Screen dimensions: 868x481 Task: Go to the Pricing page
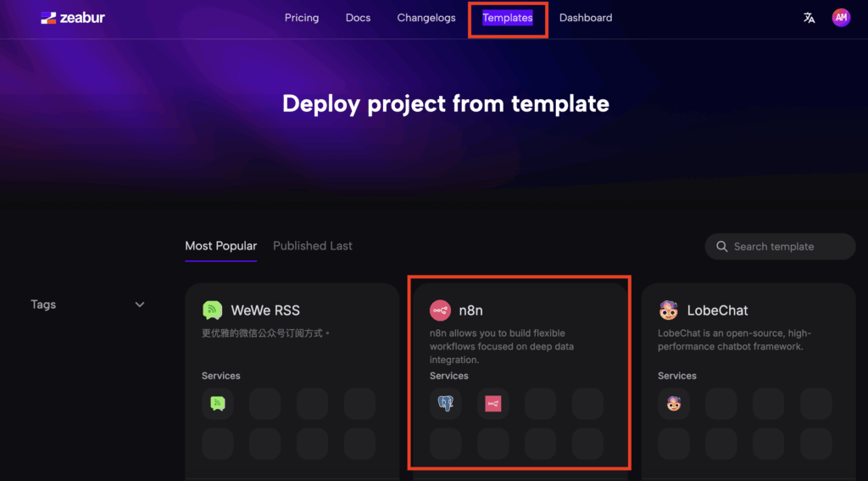tap(302, 18)
